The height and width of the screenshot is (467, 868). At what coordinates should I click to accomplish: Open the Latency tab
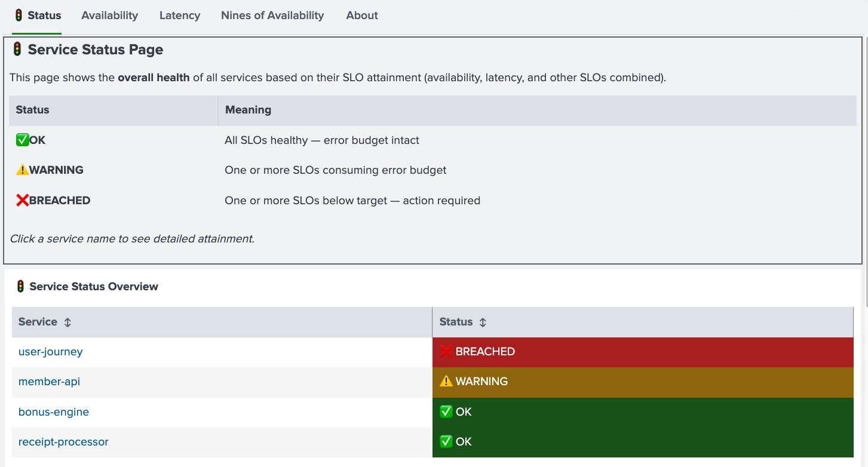pyautogui.click(x=180, y=16)
